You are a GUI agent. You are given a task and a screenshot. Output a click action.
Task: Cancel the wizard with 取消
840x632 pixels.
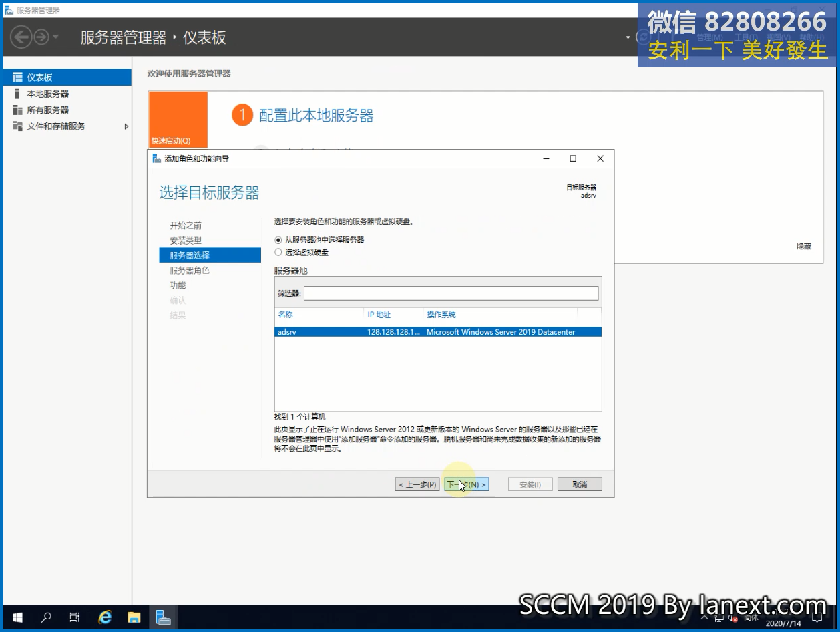click(x=580, y=484)
